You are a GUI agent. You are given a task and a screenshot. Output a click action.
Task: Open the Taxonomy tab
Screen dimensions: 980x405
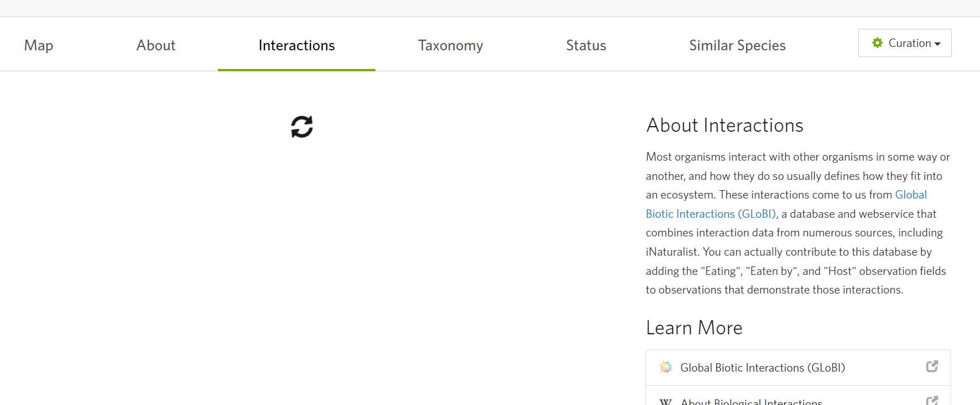(451, 45)
